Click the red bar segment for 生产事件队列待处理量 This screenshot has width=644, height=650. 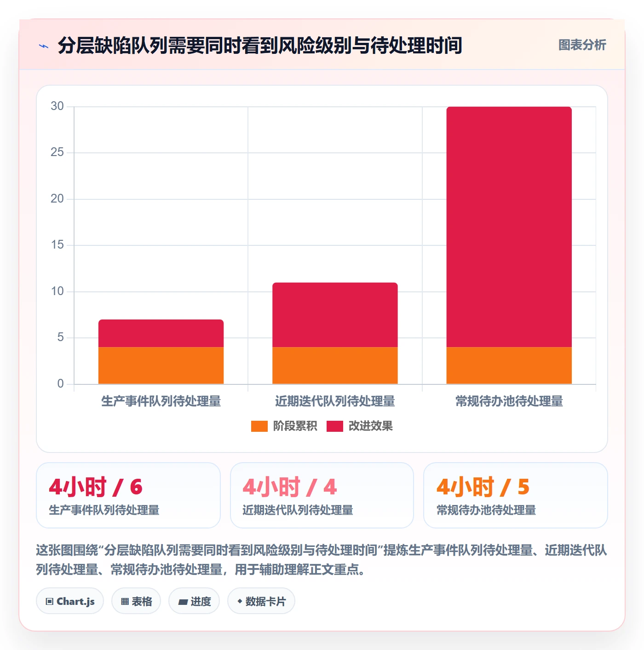tap(161, 333)
